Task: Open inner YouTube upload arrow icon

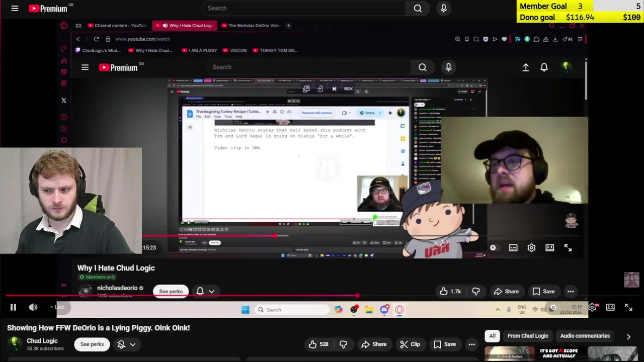Action: (x=526, y=67)
